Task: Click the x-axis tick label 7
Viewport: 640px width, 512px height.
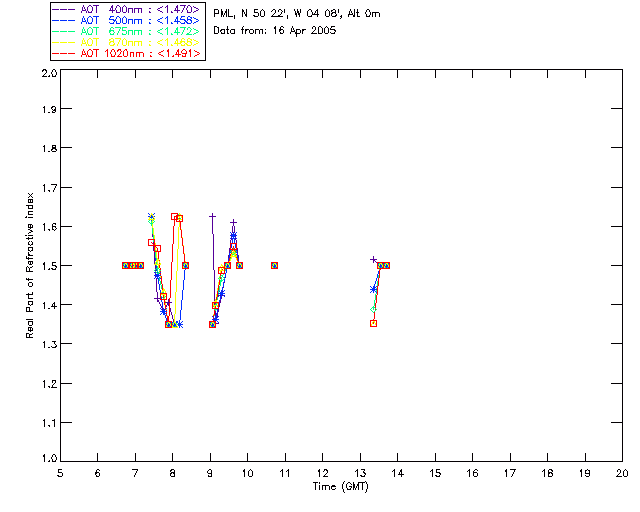Action: [x=135, y=473]
